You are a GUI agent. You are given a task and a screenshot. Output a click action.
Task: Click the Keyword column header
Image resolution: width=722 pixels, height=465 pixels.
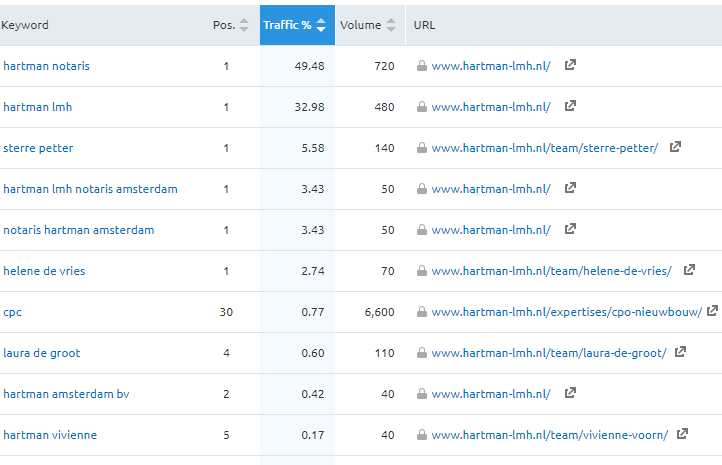click(25, 25)
